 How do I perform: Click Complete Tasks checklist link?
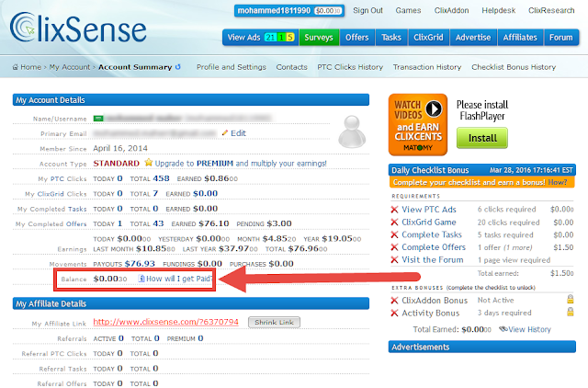[432, 234]
